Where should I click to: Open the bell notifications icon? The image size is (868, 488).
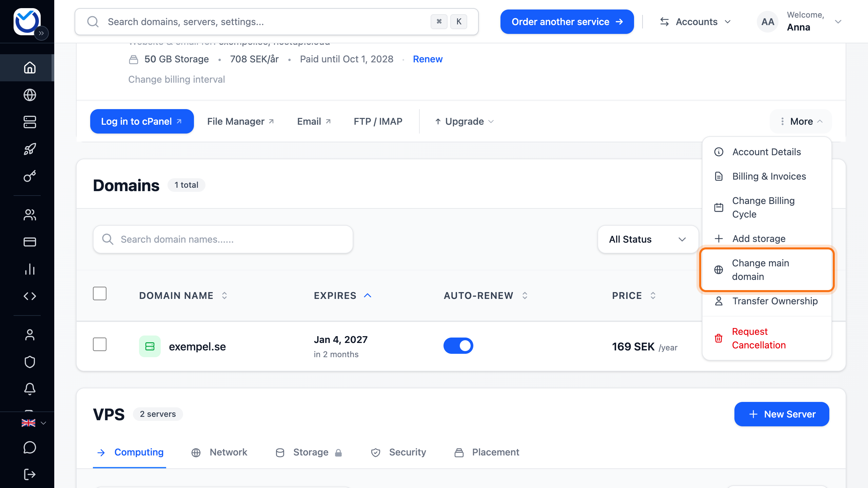pyautogui.click(x=30, y=389)
